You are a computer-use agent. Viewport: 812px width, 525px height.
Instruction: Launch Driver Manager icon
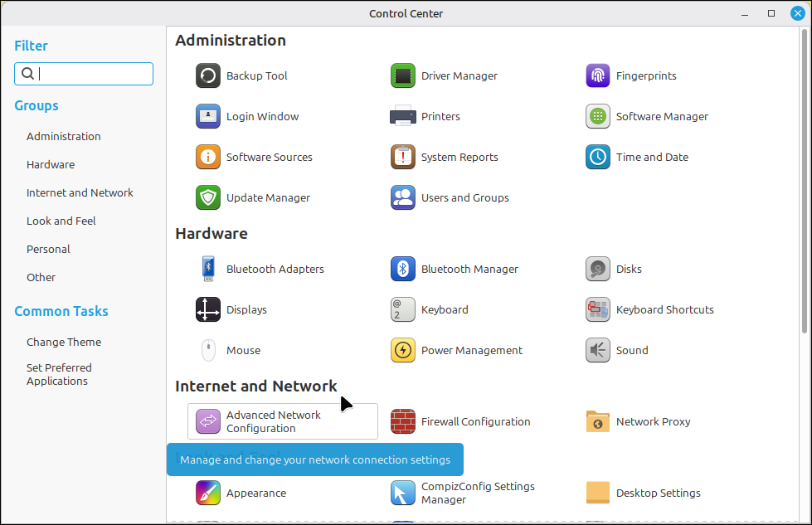403,75
